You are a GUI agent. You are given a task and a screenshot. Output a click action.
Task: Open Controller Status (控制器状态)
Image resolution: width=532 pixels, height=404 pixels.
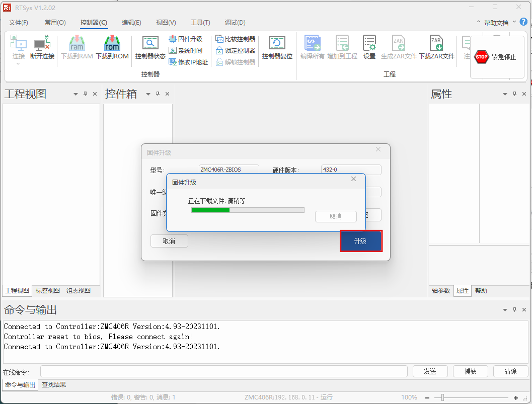tap(150, 47)
